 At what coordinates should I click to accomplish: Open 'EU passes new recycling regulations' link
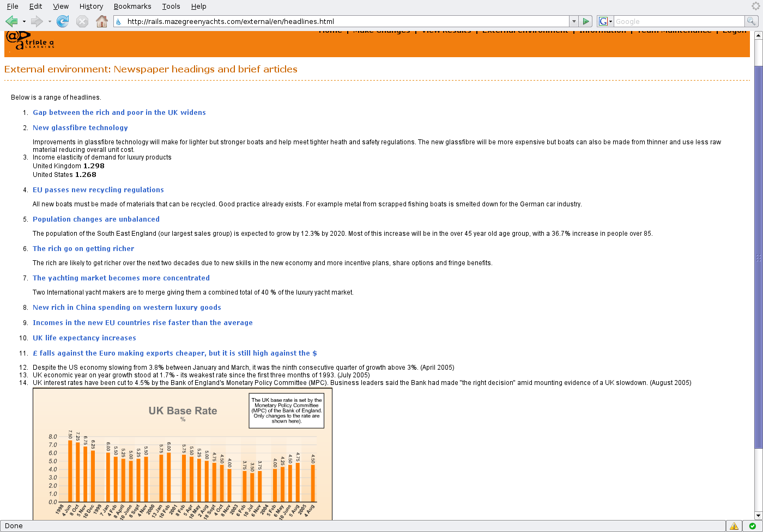pos(98,190)
